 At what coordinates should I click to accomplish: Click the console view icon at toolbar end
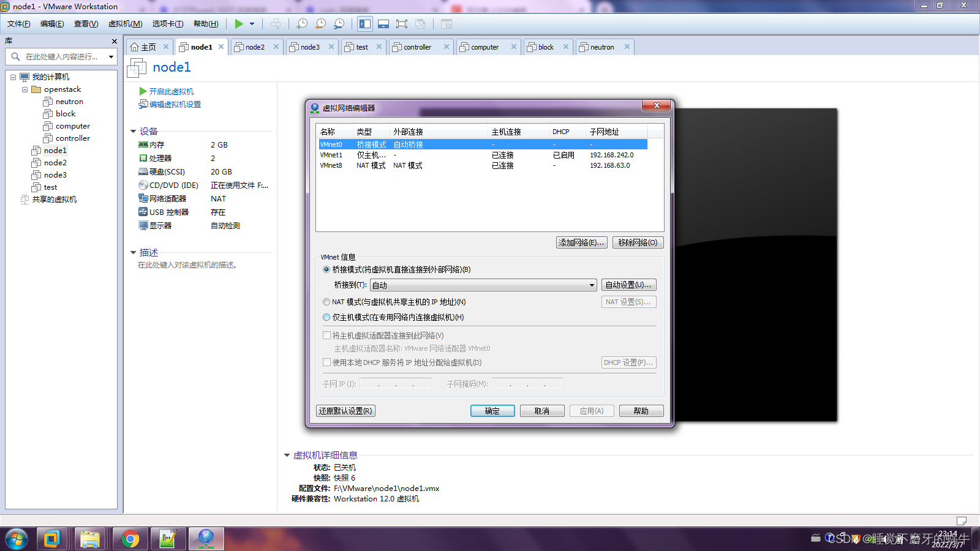tap(447, 24)
